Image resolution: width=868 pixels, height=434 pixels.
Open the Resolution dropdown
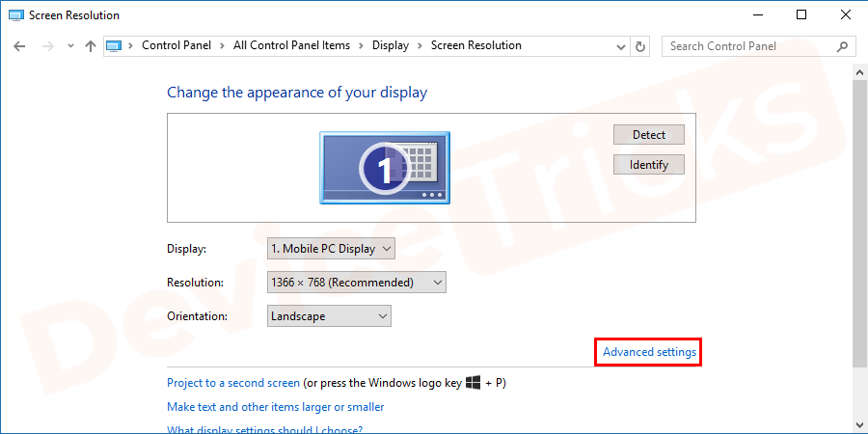point(356,283)
